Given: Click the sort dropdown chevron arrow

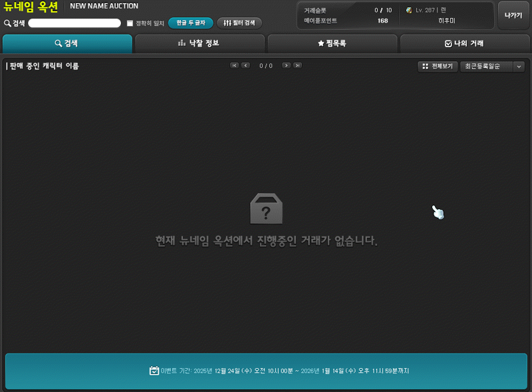Looking at the screenshot, I should [519, 66].
